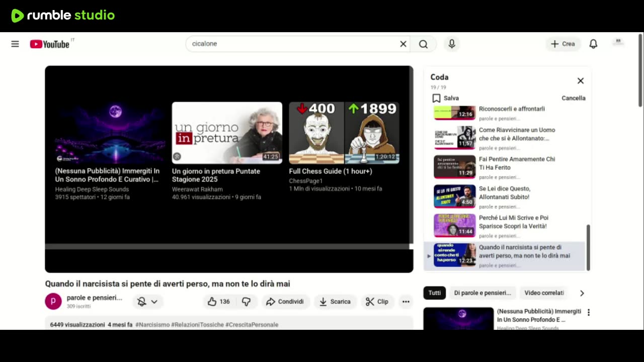Open Un giorno in pretura thumbnail
This screenshot has width=644, height=362.
[227, 133]
